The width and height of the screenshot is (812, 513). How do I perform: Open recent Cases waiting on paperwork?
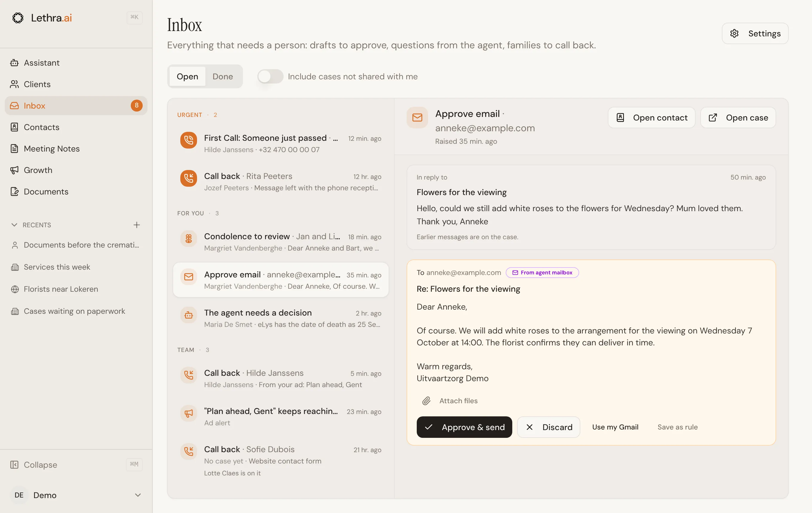(76, 311)
